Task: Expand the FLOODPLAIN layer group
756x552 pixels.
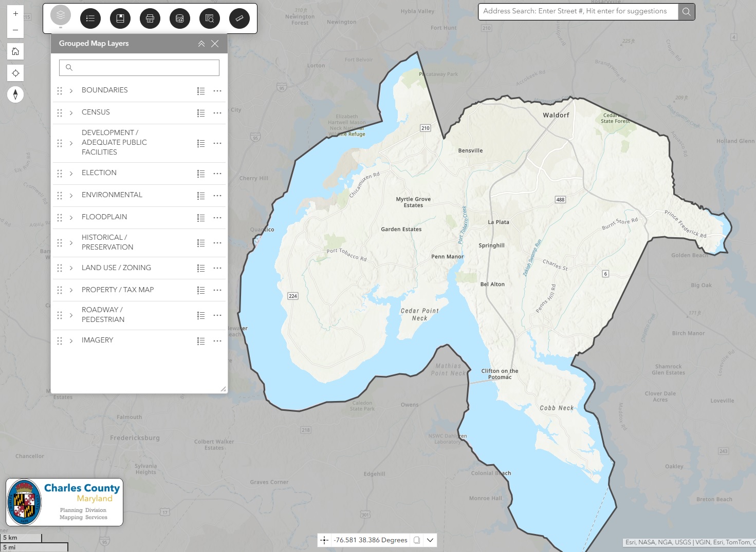Action: (71, 217)
